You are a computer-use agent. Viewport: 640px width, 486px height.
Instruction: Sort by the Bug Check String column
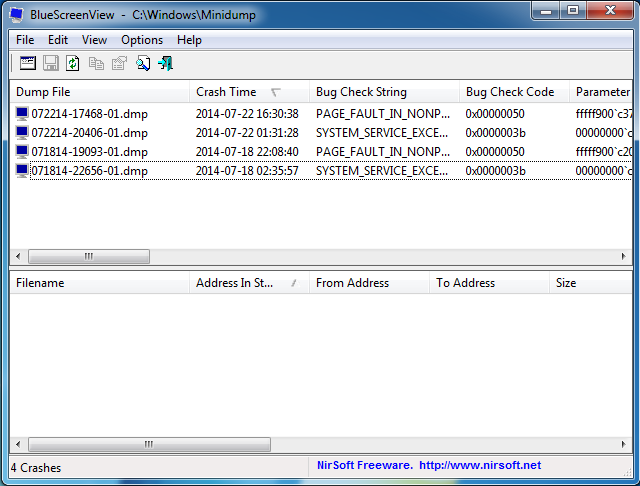point(384,92)
